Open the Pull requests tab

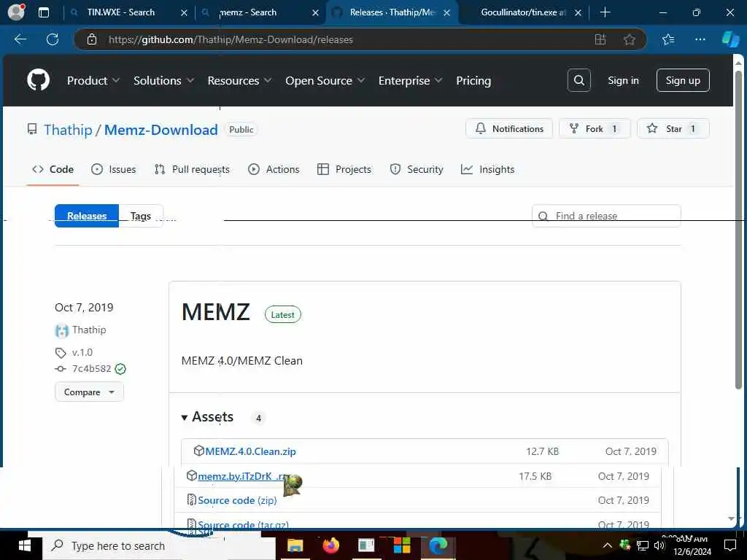[192, 169]
